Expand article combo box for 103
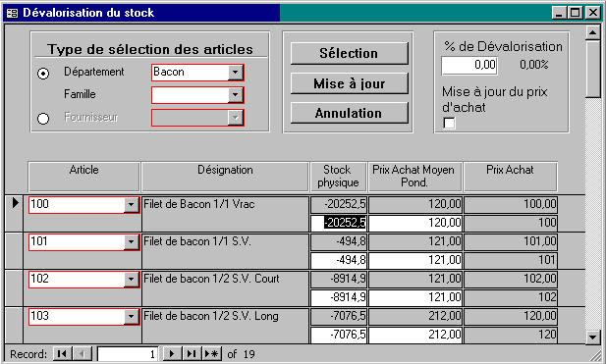Viewport: 606px width, 364px height. (131, 317)
